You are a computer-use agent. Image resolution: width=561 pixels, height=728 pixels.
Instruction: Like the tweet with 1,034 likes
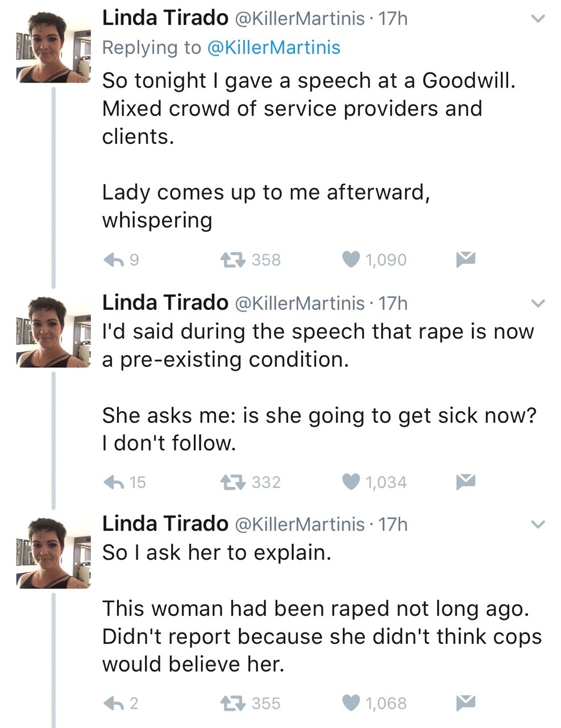pyautogui.click(x=351, y=482)
